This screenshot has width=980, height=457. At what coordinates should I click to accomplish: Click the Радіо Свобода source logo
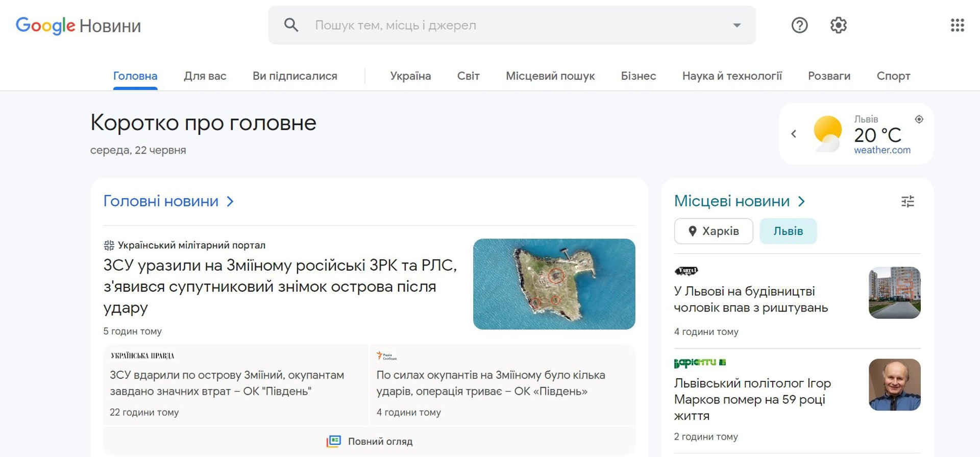[386, 356]
